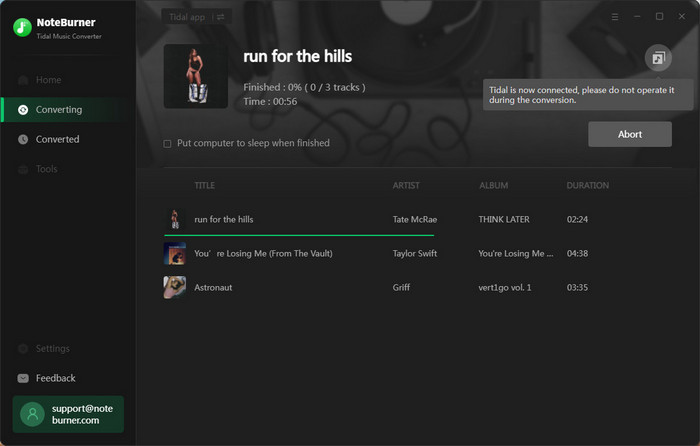Select the 'Astronaut' track title

pos(213,288)
